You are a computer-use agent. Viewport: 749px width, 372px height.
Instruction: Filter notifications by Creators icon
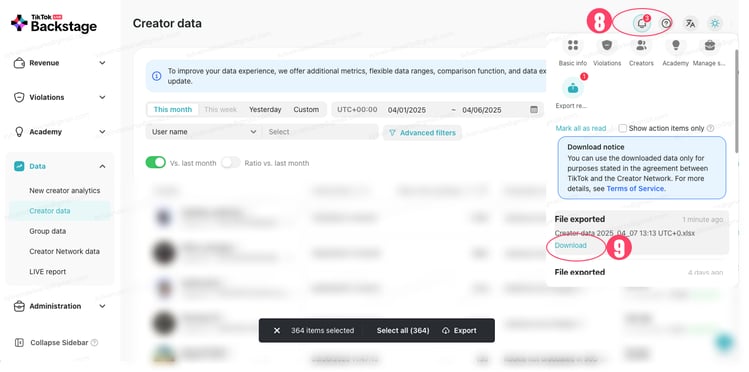[x=641, y=45]
